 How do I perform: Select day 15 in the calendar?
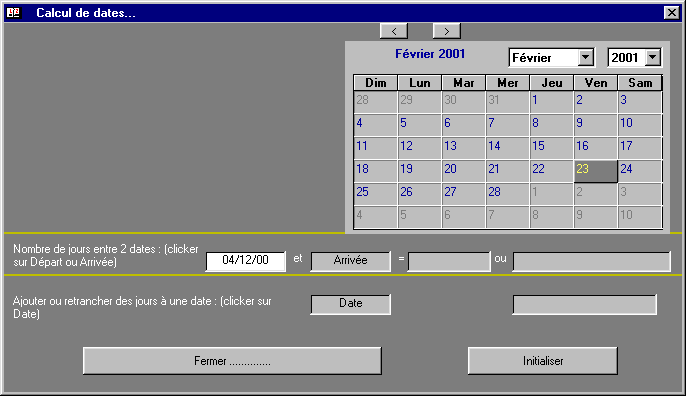(551, 148)
